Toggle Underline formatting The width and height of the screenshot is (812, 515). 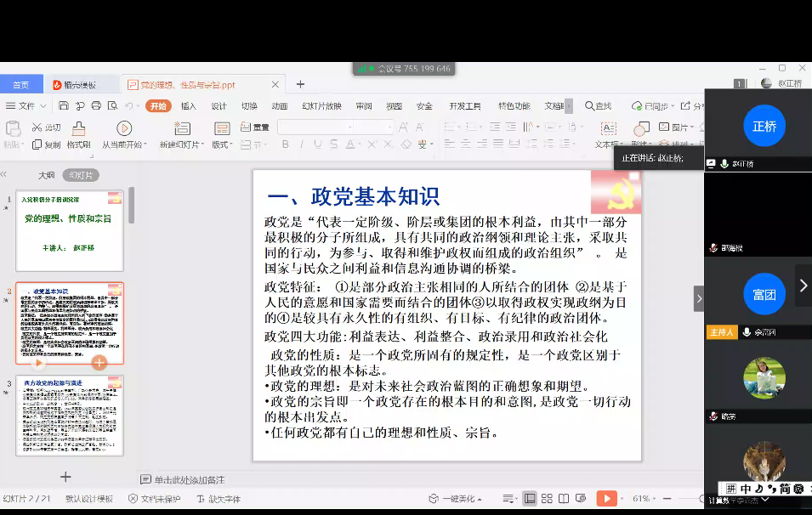(x=318, y=145)
